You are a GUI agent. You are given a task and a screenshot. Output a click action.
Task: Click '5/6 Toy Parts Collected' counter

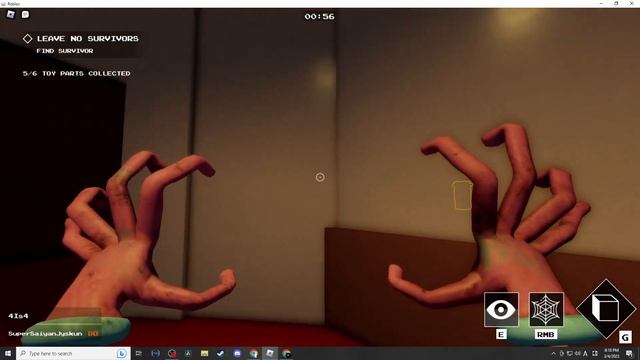(77, 73)
